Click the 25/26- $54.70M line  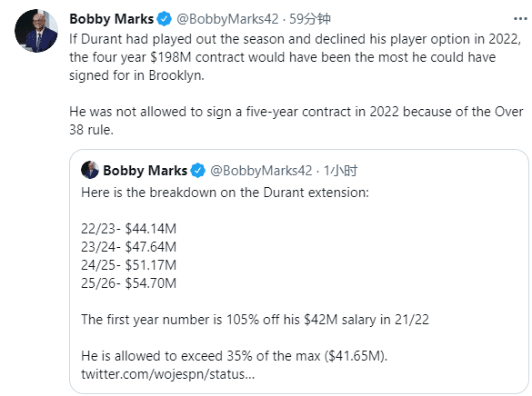[128, 283]
